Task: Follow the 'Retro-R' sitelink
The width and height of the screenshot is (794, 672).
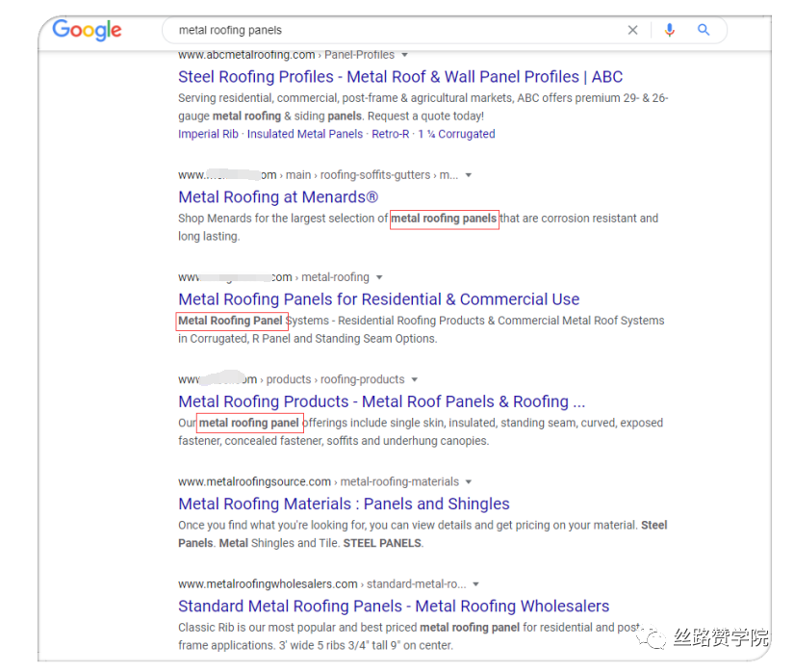Action: point(391,134)
